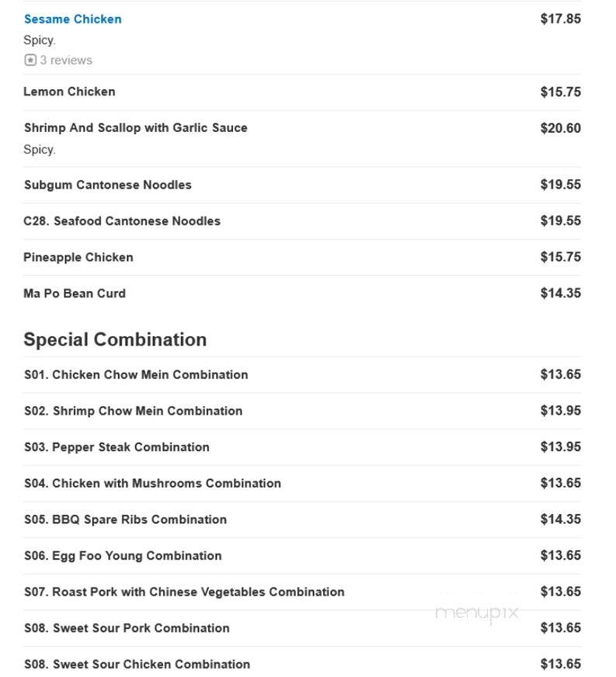Click the menupix watermark logo

477,613
